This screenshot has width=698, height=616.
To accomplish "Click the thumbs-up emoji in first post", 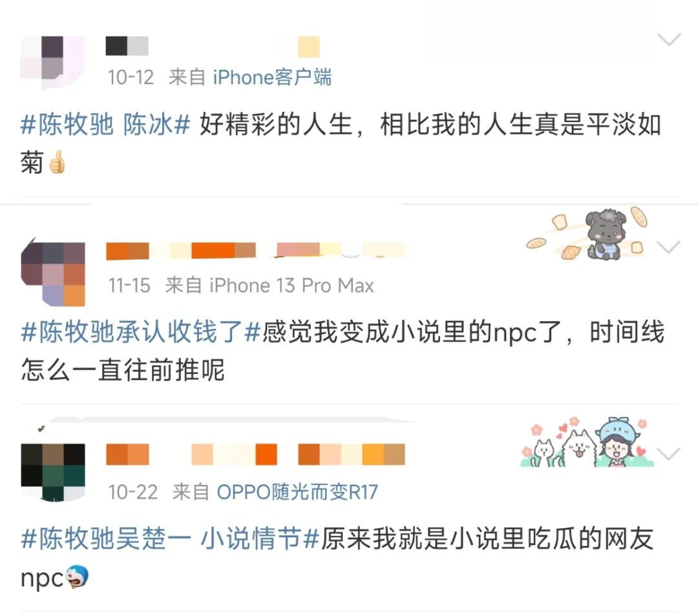I will 56,162.
